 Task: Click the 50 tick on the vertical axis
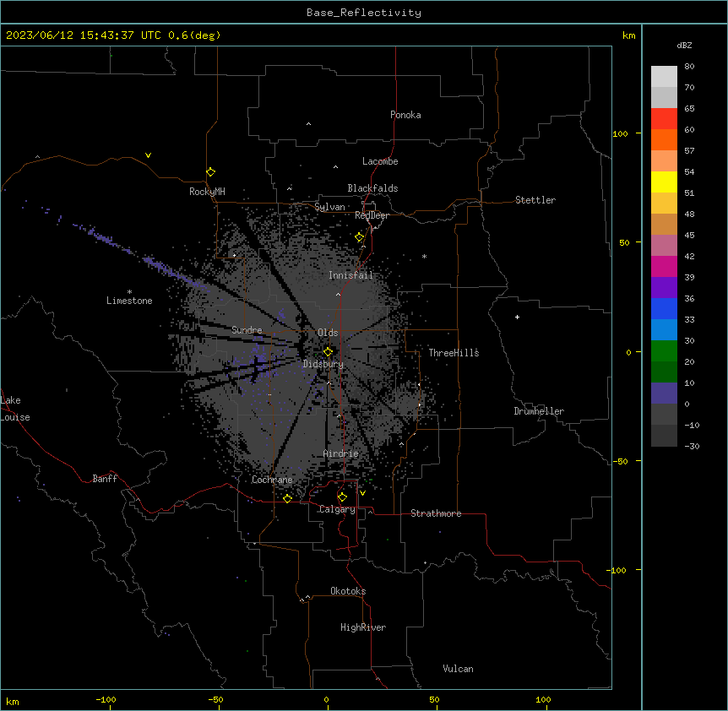pyautogui.click(x=624, y=242)
